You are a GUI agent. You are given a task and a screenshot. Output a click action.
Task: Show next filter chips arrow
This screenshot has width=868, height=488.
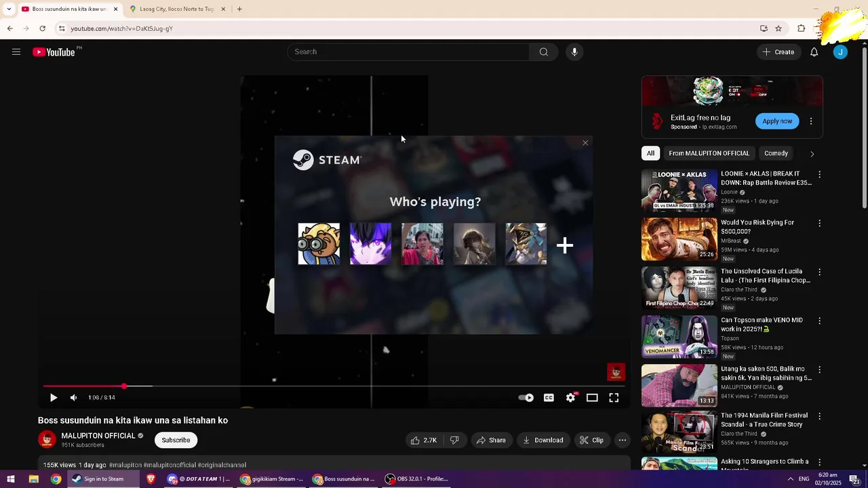coord(812,154)
